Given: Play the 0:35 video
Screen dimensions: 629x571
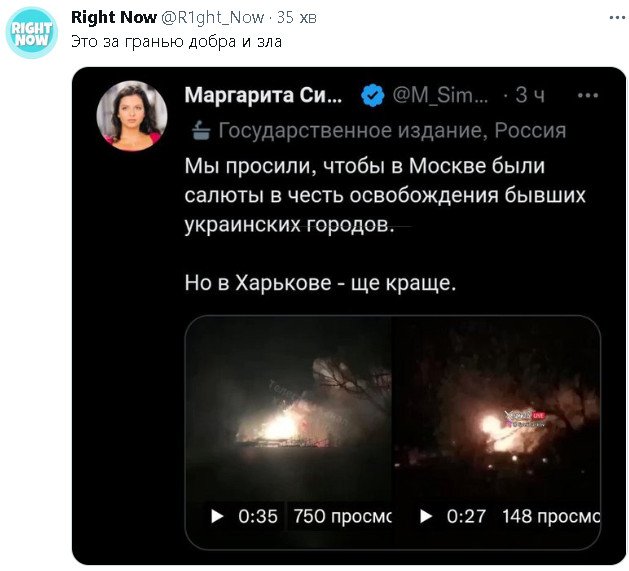Looking at the screenshot, I should pyautogui.click(x=217, y=516).
